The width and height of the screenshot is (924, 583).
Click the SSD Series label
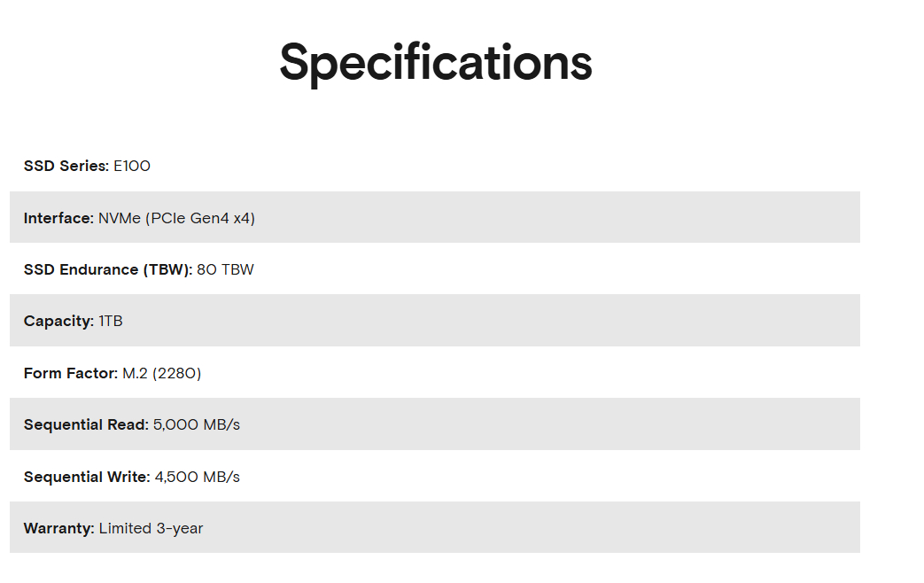click(66, 166)
